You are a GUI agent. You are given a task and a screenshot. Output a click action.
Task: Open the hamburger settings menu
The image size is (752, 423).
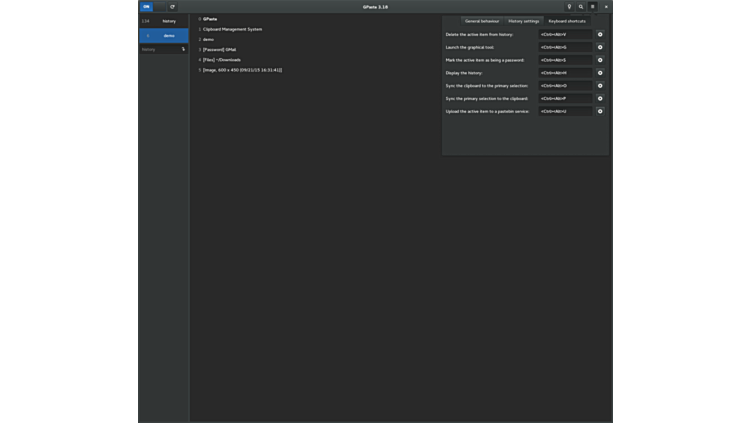(592, 7)
